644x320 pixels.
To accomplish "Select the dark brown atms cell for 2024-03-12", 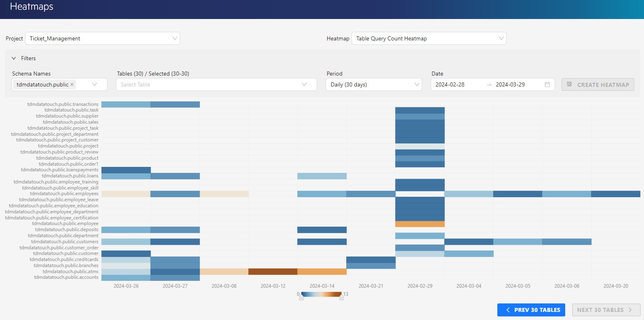I will (273, 272).
